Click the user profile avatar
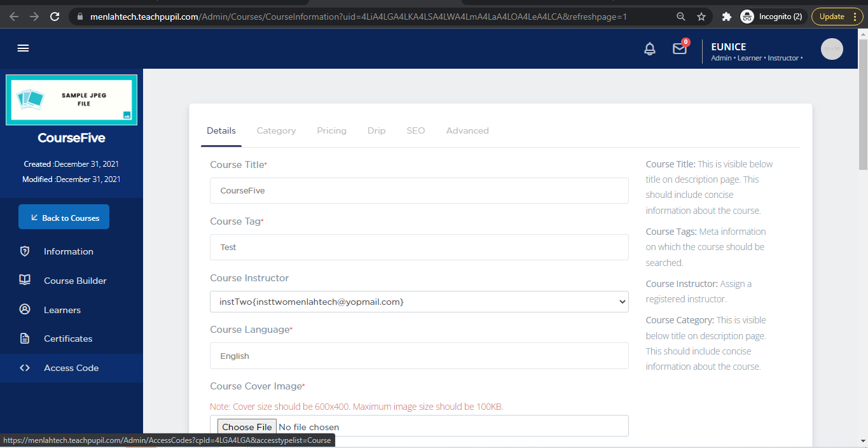Viewport: 868px width, 448px height. point(832,49)
